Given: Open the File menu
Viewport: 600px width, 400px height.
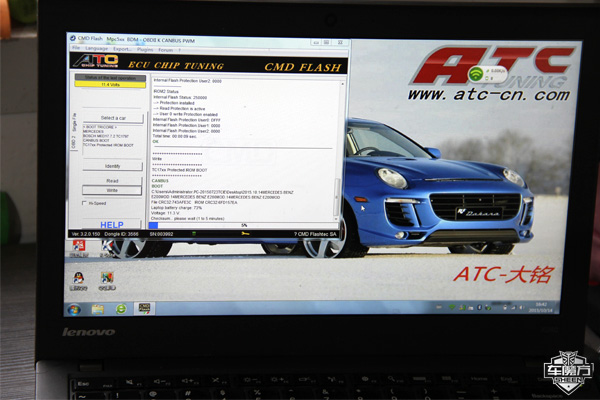Looking at the screenshot, I should [x=76, y=48].
